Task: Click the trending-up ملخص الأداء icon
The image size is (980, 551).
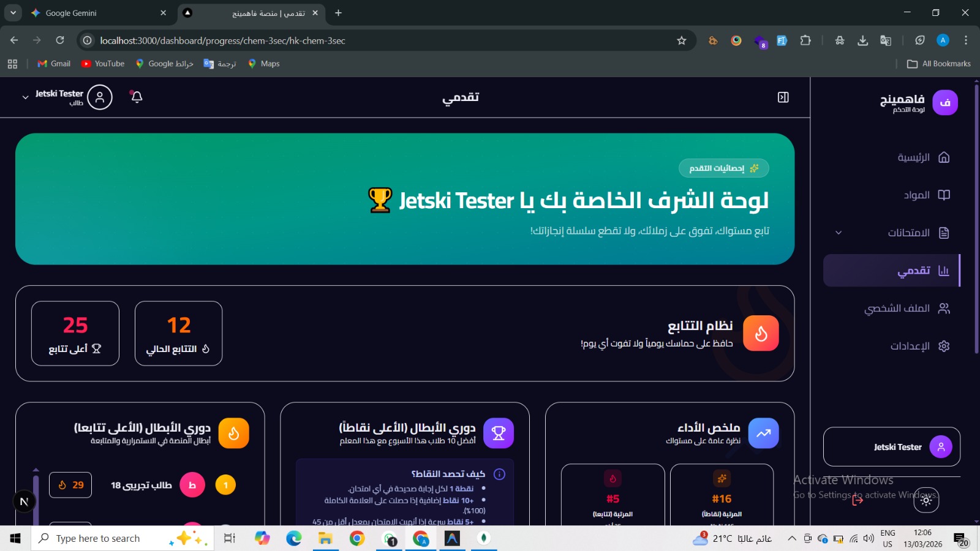Action: pos(763,433)
